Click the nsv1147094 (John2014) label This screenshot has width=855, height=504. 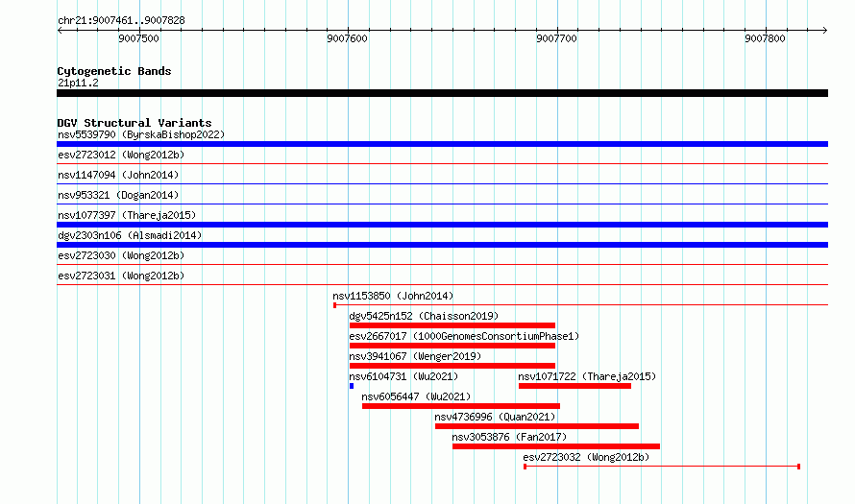[118, 175]
